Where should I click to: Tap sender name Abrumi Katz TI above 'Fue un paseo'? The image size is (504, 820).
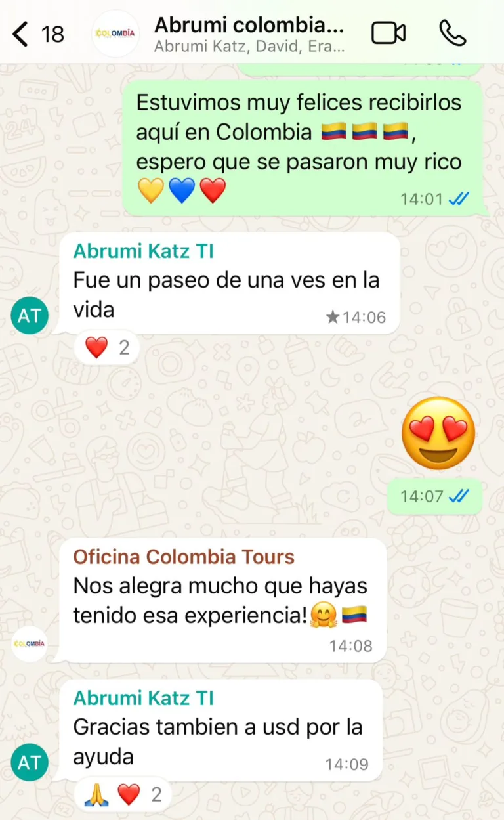pos(143,251)
